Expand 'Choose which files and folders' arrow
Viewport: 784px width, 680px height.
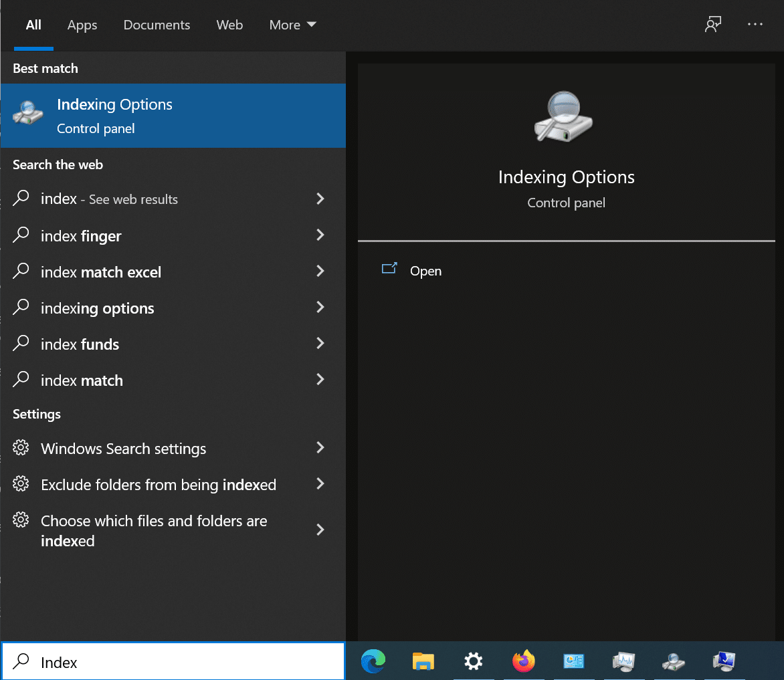(320, 530)
